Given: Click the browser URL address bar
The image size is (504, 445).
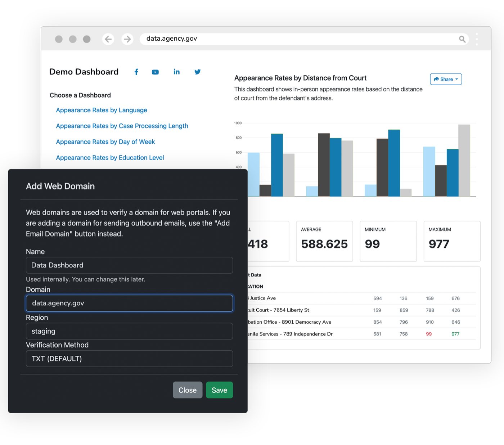Looking at the screenshot, I should (299, 39).
